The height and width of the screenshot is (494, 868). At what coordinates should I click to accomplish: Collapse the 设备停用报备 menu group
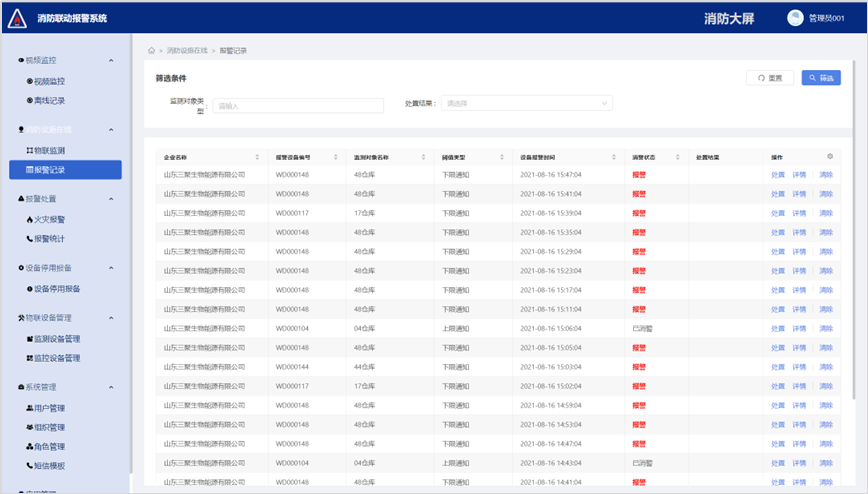[x=111, y=268]
